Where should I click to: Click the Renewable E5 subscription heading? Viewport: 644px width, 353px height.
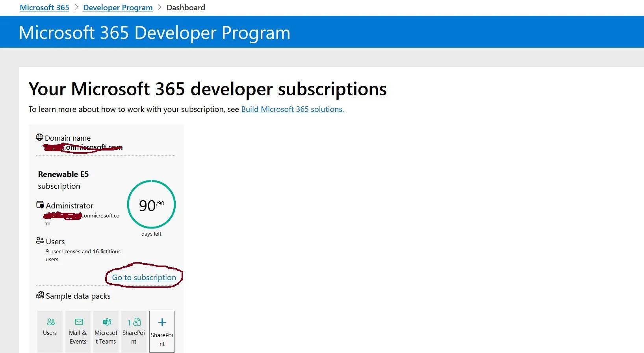click(x=63, y=180)
